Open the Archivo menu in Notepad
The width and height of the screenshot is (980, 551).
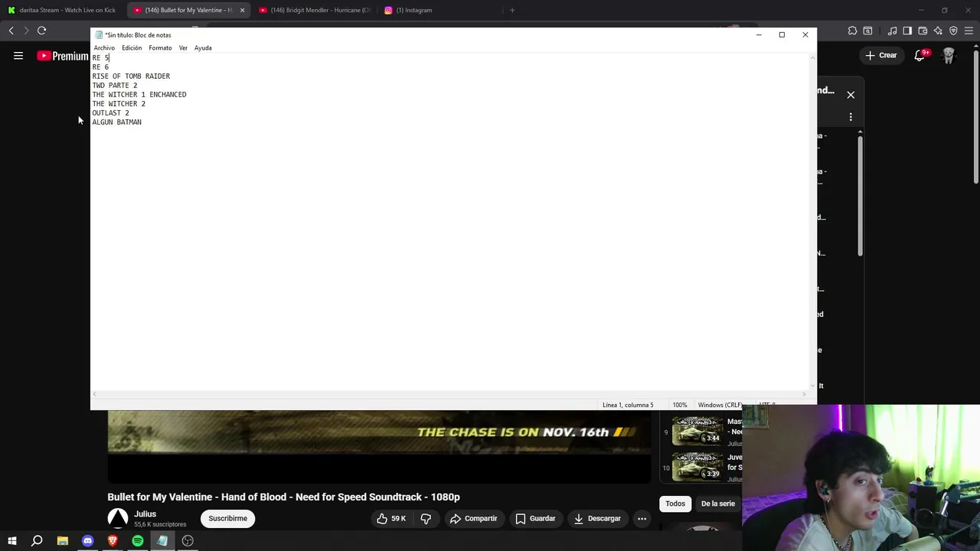(104, 47)
